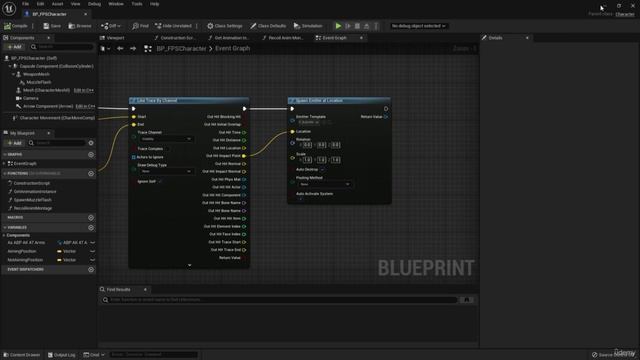Toggle visibility of NotAimingPosition variable
Viewport: 640px width, 360px height.
coord(92,260)
